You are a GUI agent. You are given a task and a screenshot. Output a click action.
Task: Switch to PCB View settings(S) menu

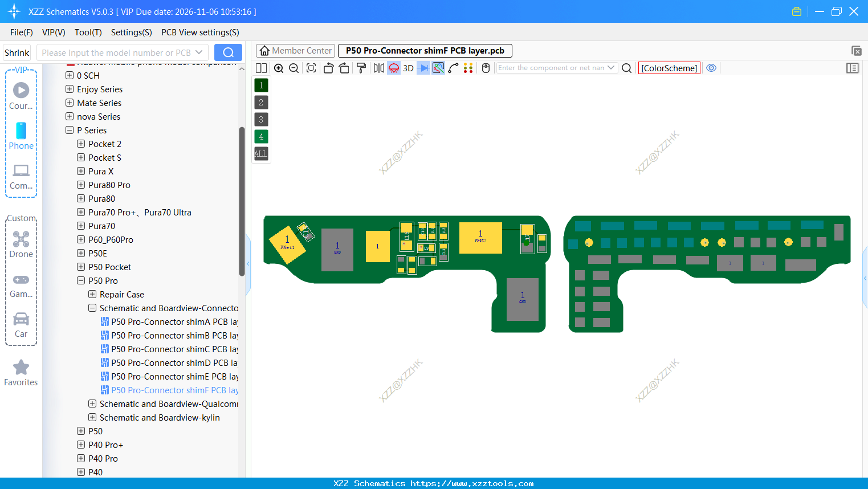(x=199, y=32)
